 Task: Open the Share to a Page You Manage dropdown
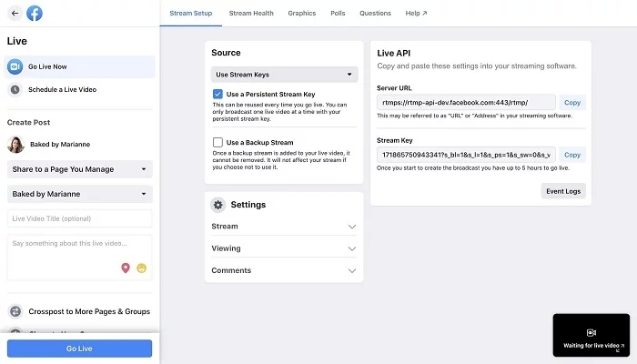[x=79, y=168]
